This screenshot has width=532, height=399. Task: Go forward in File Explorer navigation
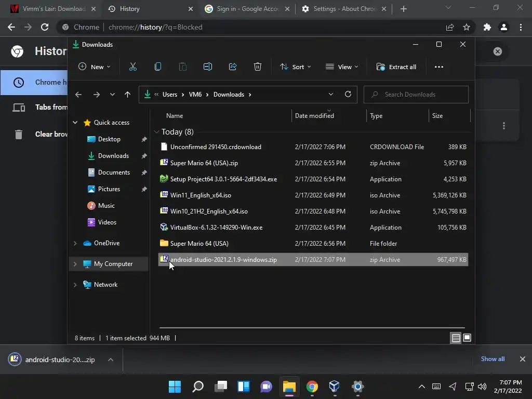(x=96, y=95)
